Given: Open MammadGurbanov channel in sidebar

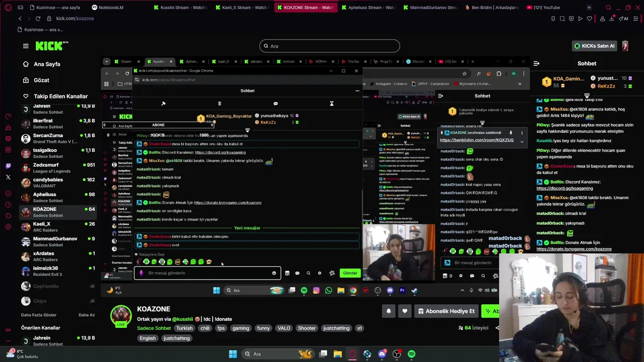Looking at the screenshot, I should point(58,241).
